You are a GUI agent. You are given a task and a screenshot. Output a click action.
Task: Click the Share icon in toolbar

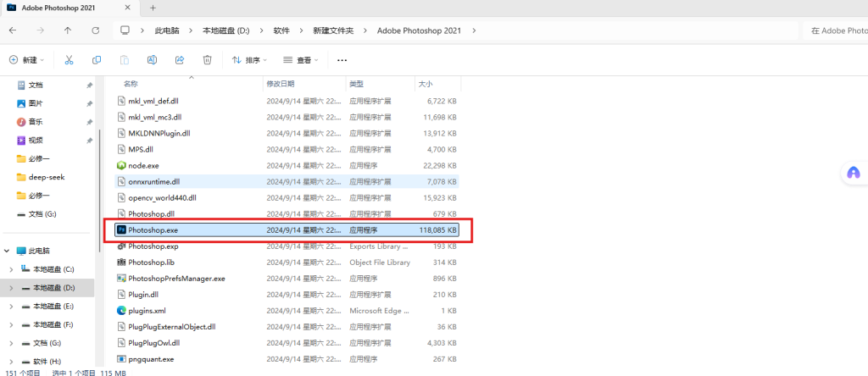(x=180, y=60)
